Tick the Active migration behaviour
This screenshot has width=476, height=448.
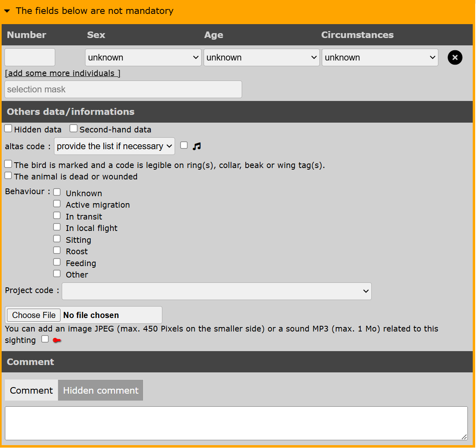[x=57, y=204]
